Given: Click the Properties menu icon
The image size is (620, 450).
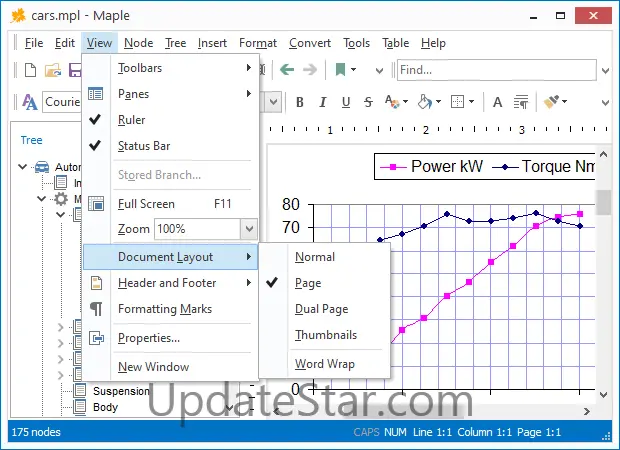Looking at the screenshot, I should tap(96, 338).
